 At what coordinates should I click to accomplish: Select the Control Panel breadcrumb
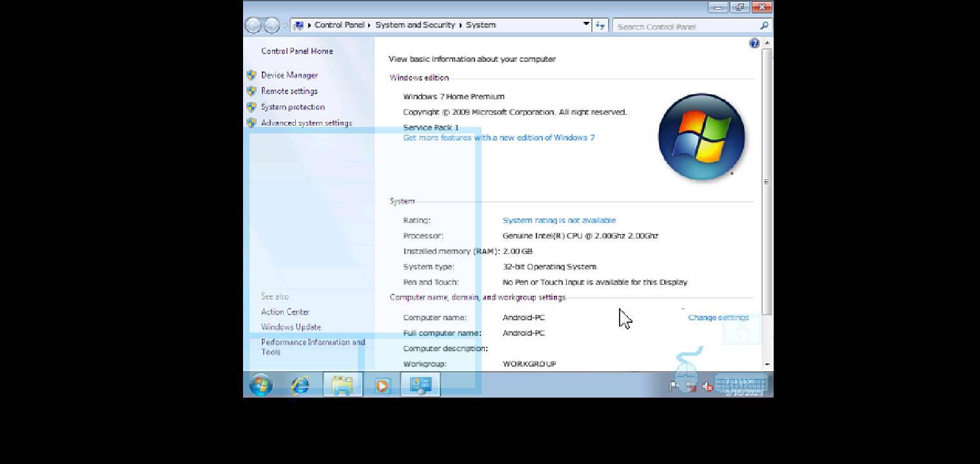click(x=340, y=25)
